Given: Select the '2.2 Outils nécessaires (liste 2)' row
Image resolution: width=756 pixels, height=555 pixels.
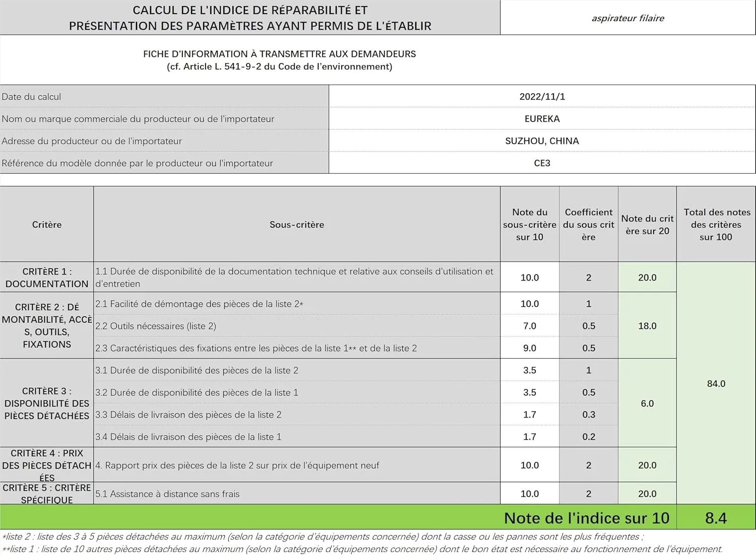Looking at the screenshot, I should click(x=156, y=326).
